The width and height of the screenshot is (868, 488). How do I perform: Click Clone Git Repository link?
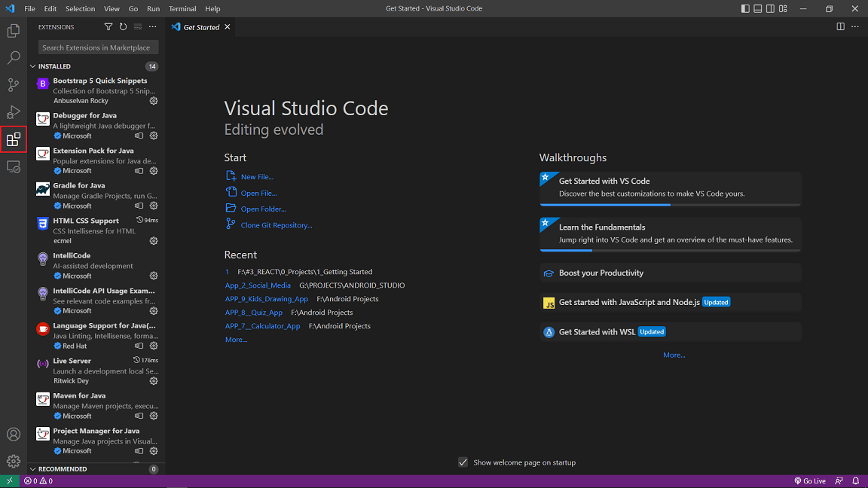[277, 225]
